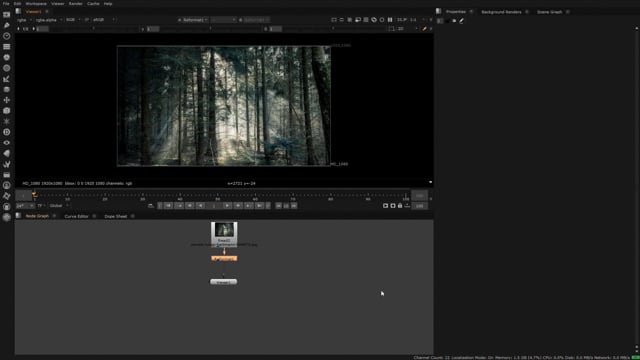Click the Properties pane layout icon
Image resolution: width=640 pixels, height=360 pixels.
[438, 11]
